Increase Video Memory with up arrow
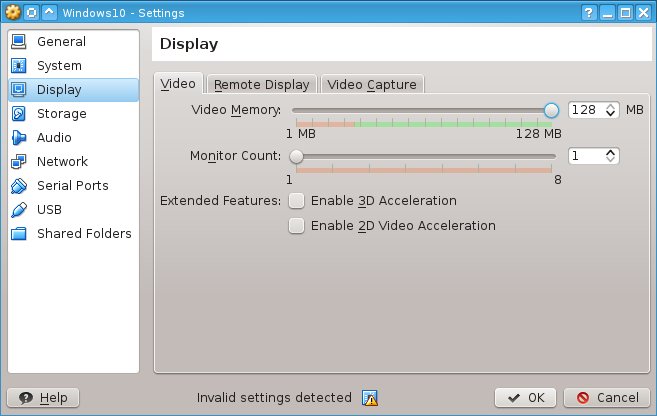657x416 pixels. [x=610, y=106]
